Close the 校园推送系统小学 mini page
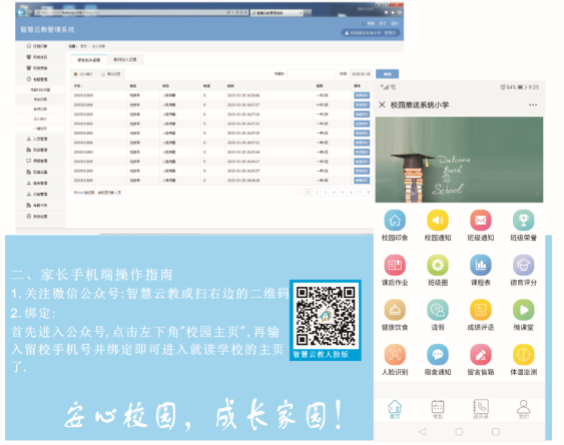The width and height of the screenshot is (564, 445). 382,105
